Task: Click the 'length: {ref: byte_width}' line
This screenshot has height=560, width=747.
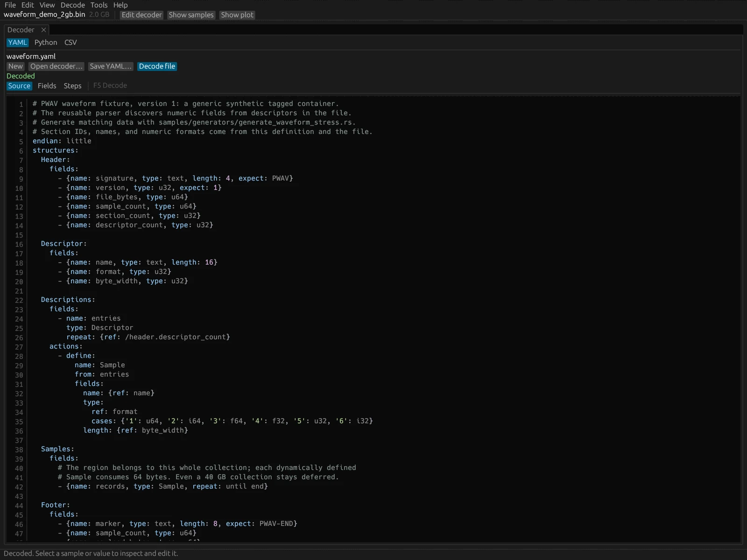Action: (x=135, y=430)
